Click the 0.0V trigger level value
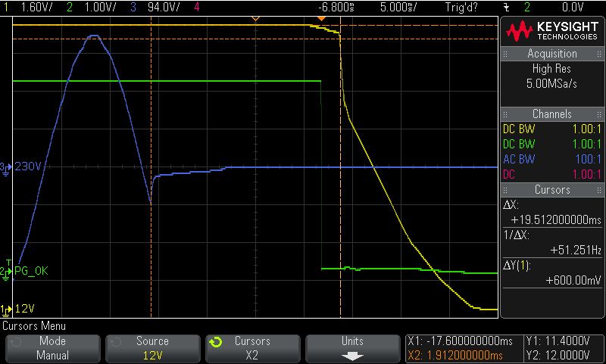 coord(573,8)
